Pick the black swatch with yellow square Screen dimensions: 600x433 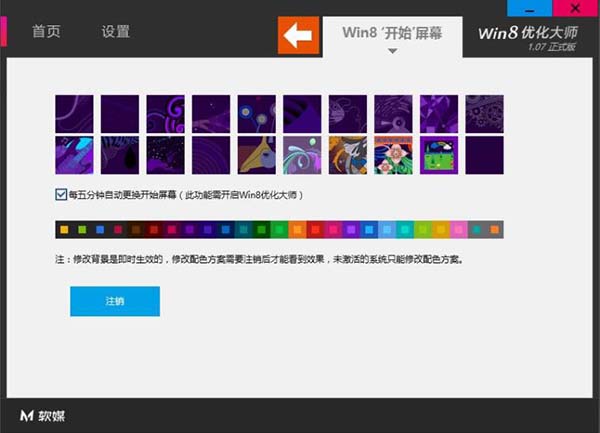point(64,230)
